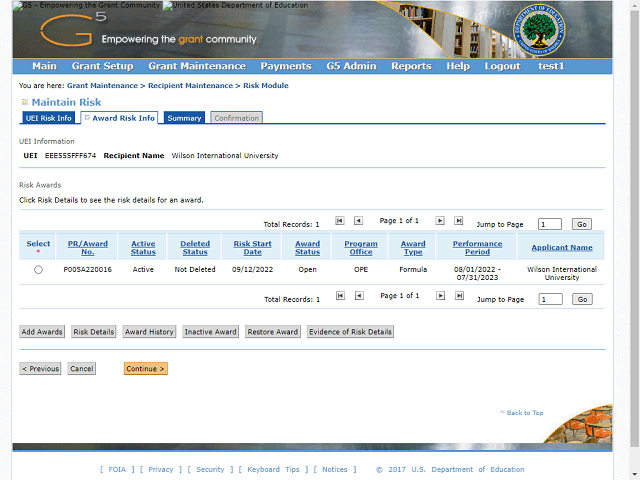
Task: Go to first page in top pager
Action: pos(340,221)
